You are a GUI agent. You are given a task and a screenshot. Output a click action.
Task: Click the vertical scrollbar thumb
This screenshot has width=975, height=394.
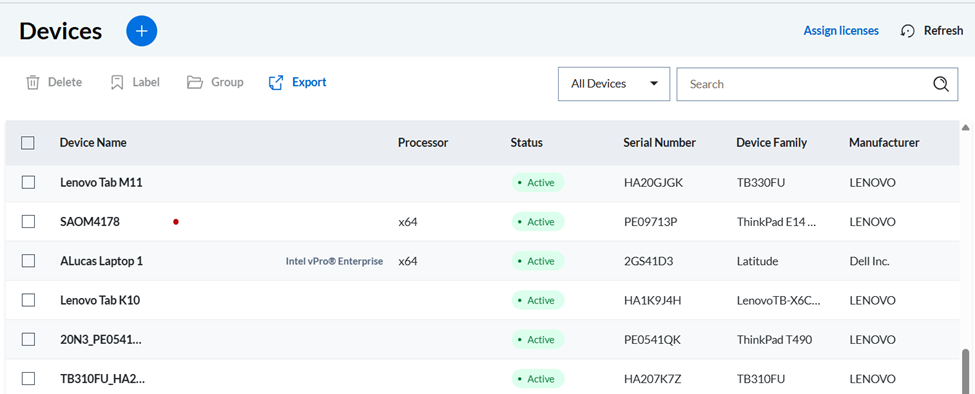click(x=966, y=370)
